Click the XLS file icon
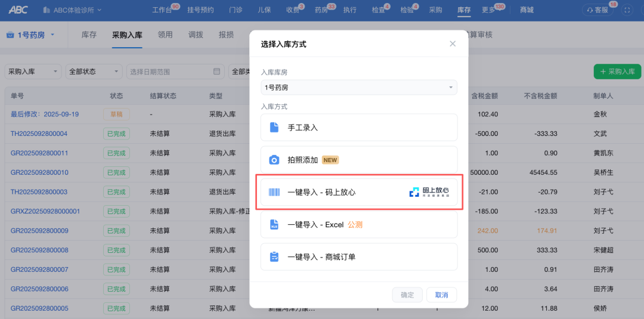The image size is (644, 319). click(x=274, y=225)
